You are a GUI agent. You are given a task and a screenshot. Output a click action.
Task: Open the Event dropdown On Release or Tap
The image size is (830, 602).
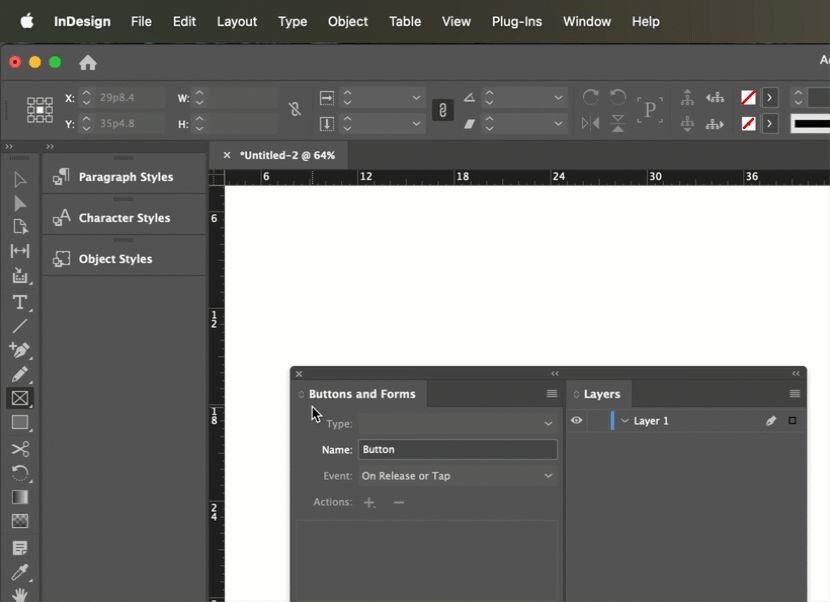[457, 476]
